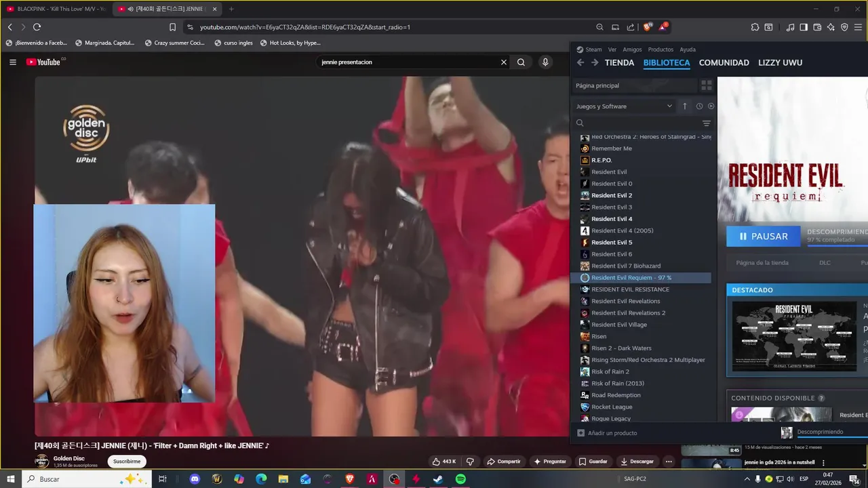This screenshot has height=488, width=868.
Task: Dislike the JENNIE video
Action: (470, 462)
